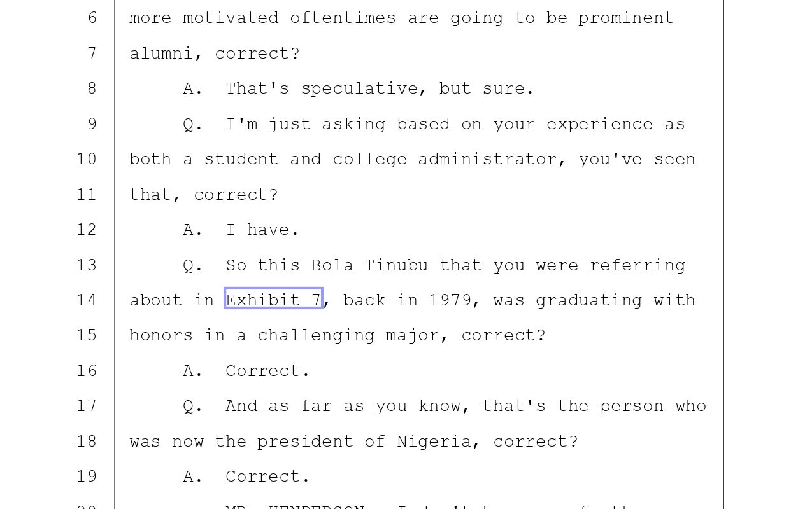
Task: Click the word 'experience' in line 9
Action: click(599, 124)
